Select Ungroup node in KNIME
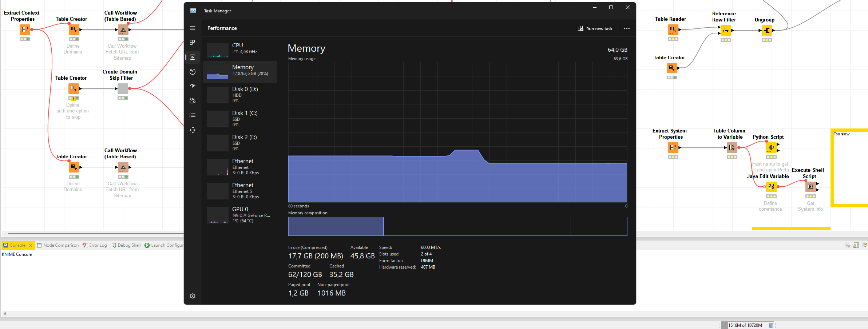 click(x=767, y=30)
